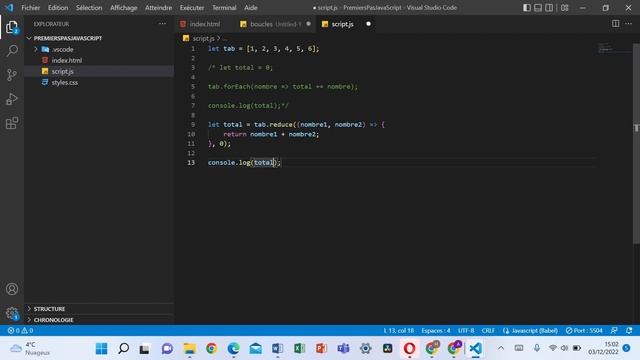This screenshot has width=640, height=360.
Task: Click the editor vertical scrollbar
Action: click(636, 143)
